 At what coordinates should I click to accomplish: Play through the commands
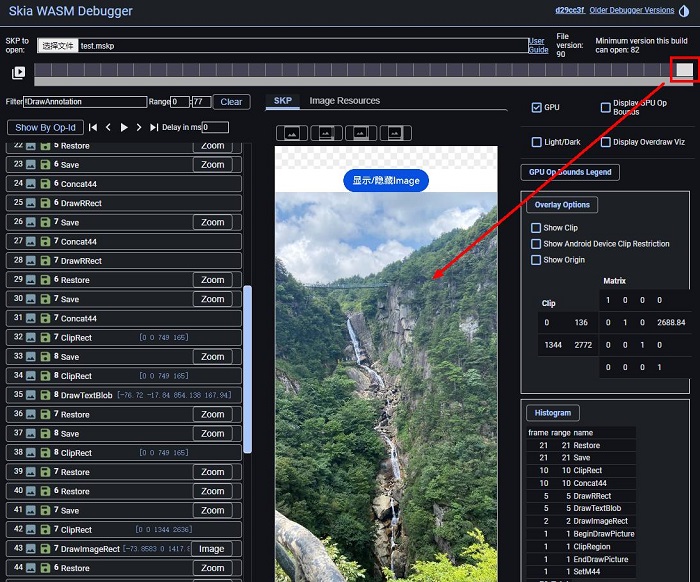124,127
